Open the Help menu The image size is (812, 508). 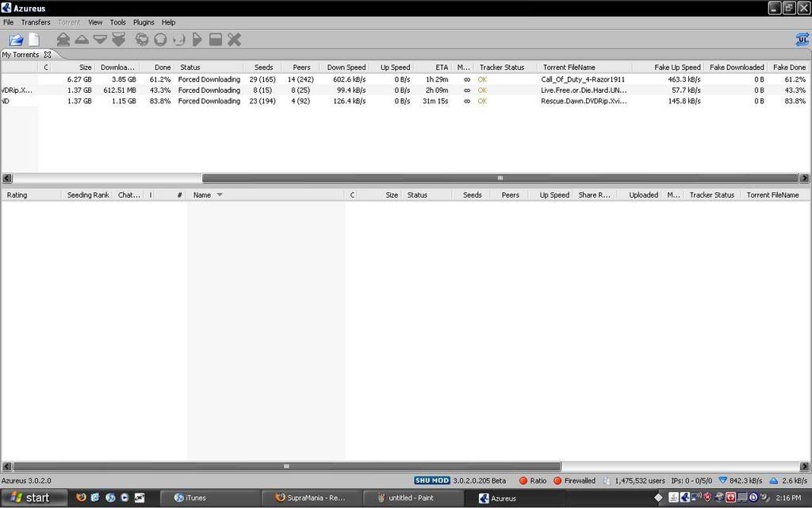click(x=168, y=22)
